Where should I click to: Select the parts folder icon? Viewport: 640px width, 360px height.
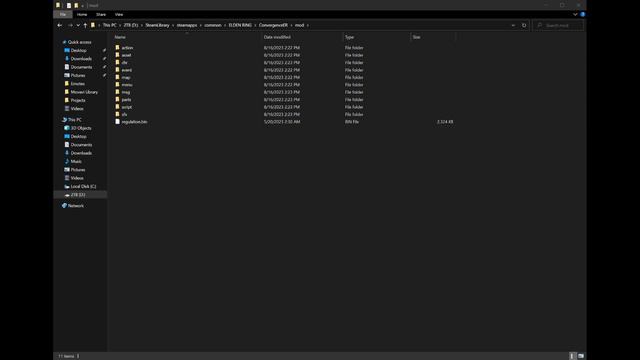coord(118,99)
